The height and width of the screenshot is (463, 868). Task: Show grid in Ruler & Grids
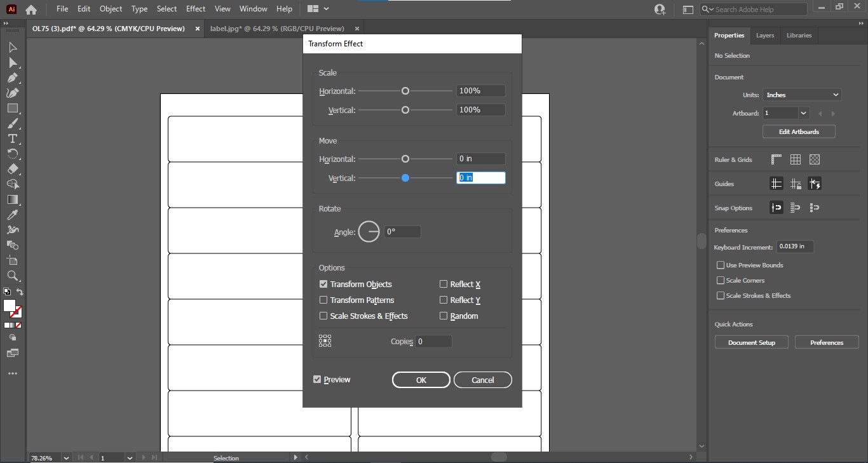click(796, 159)
